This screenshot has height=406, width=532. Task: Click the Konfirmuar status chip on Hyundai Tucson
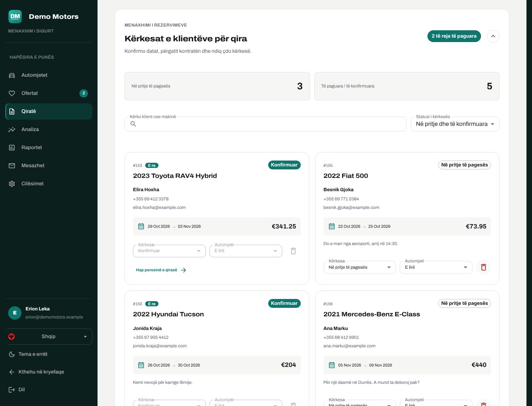[284, 303]
